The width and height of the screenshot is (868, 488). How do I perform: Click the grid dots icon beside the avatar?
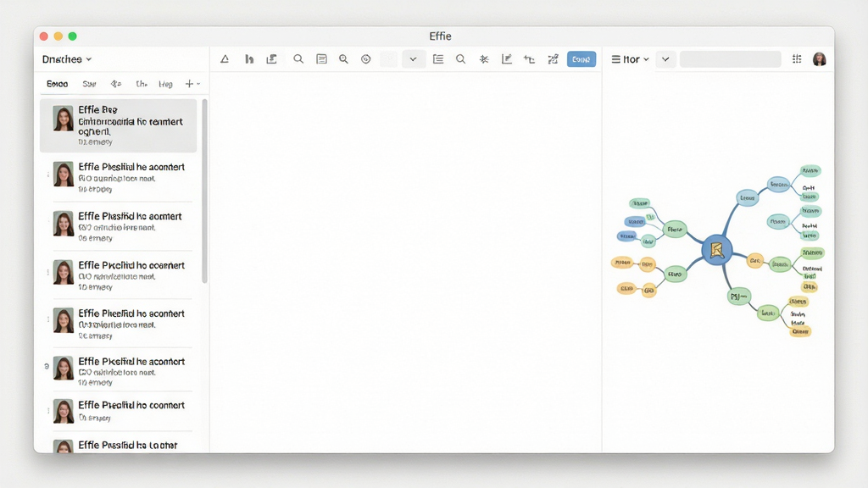pyautogui.click(x=797, y=58)
